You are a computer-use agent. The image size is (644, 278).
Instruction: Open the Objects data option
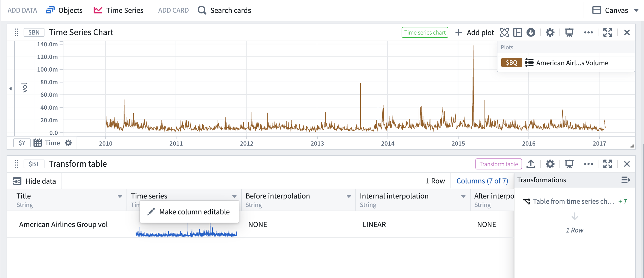click(x=64, y=10)
